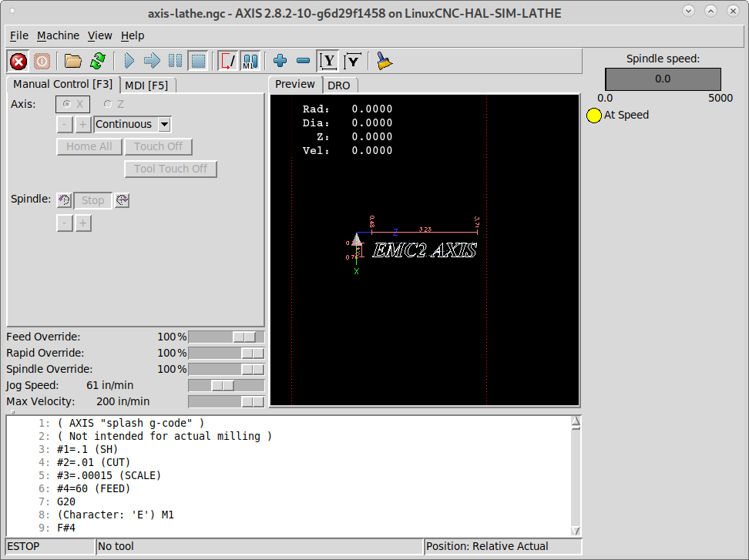Adjust the Rapid Override slider
This screenshot has width=749, height=560.
click(227, 354)
